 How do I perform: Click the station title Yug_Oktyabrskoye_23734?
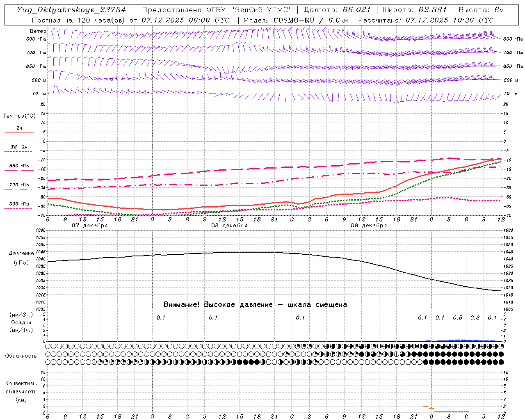tap(71, 10)
